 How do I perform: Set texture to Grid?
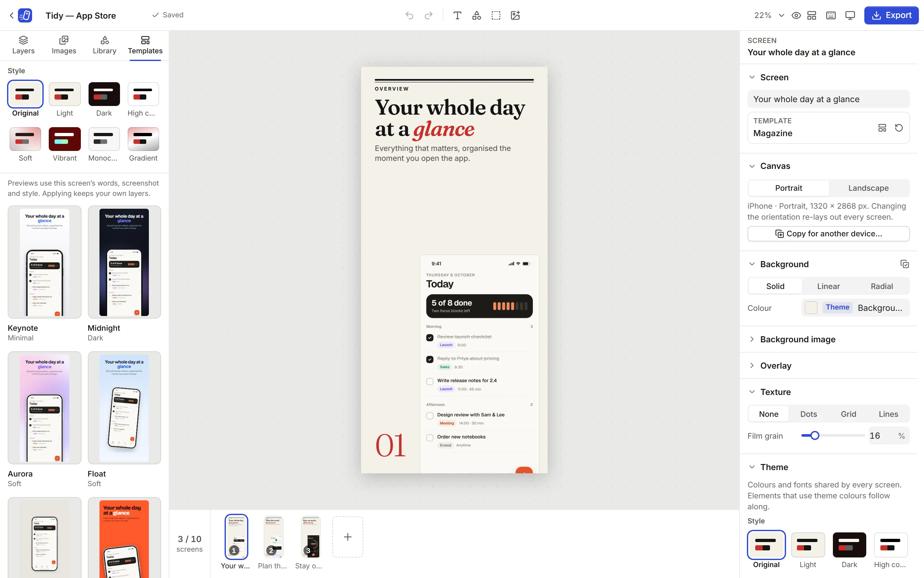(x=848, y=414)
